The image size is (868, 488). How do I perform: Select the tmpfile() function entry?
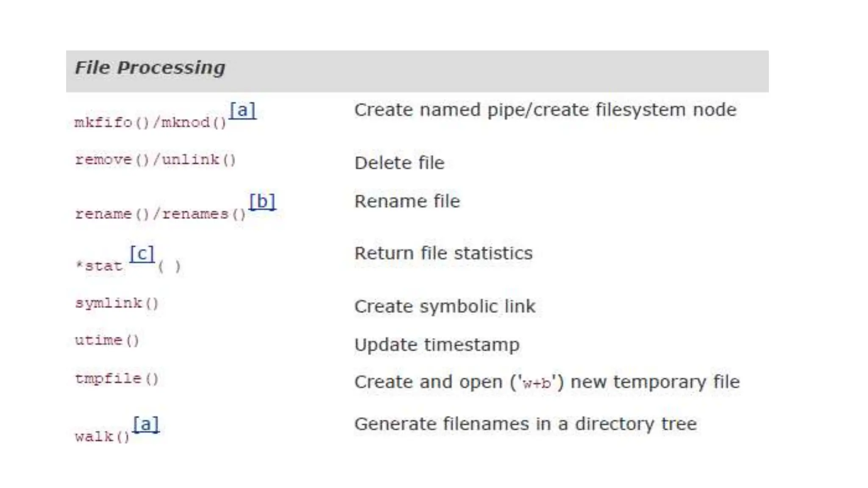pos(117,378)
